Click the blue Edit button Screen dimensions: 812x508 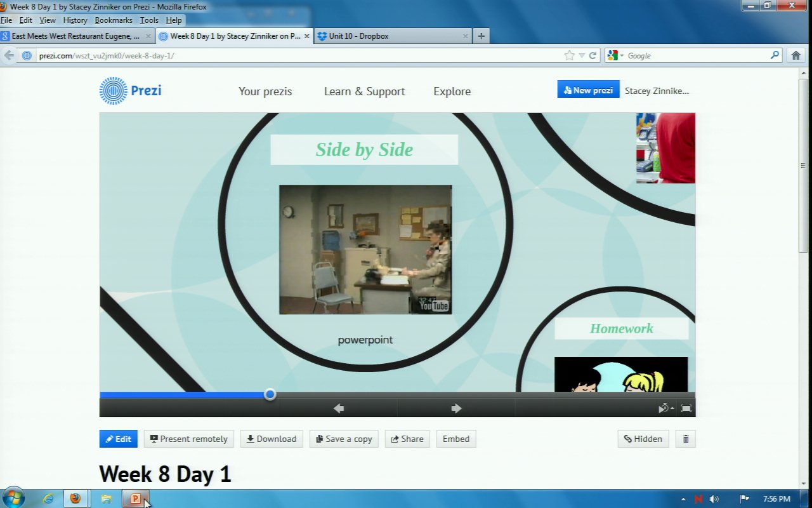coord(118,439)
